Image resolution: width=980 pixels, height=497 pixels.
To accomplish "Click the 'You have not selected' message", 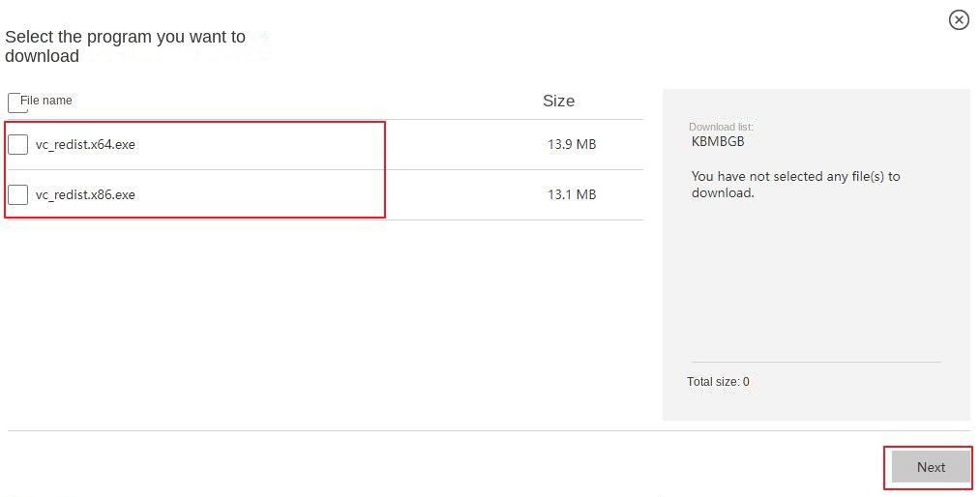I will (x=795, y=184).
